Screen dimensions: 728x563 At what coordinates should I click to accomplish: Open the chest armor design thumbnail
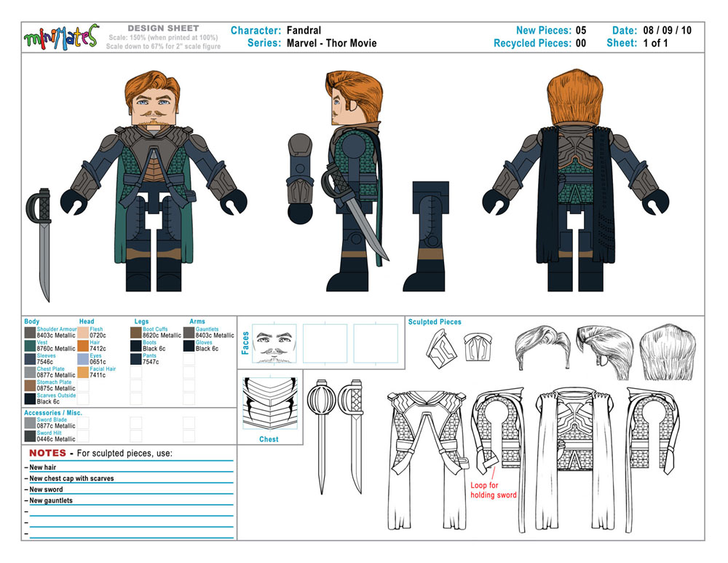(x=270, y=402)
